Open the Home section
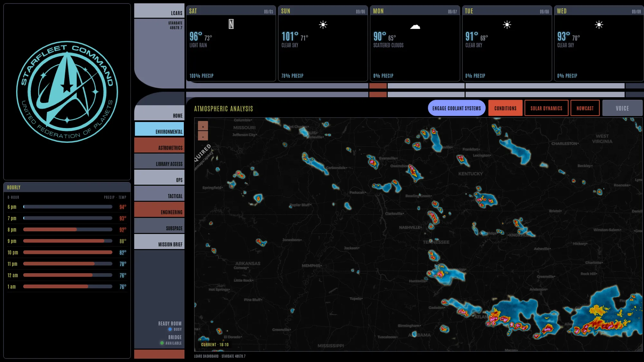The width and height of the screenshot is (644, 362). tap(159, 113)
